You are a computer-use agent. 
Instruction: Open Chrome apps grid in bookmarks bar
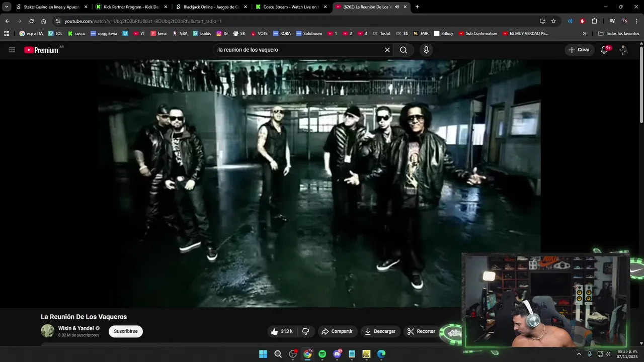(x=7, y=34)
